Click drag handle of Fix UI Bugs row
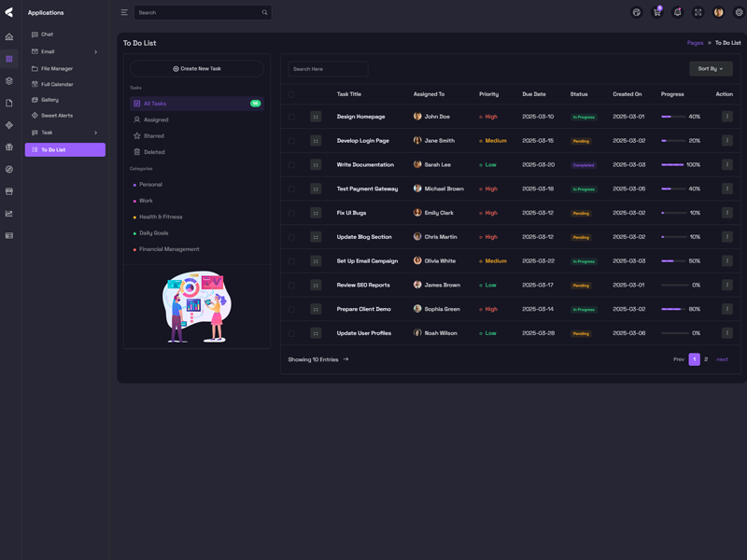747x560 pixels. coord(316,213)
